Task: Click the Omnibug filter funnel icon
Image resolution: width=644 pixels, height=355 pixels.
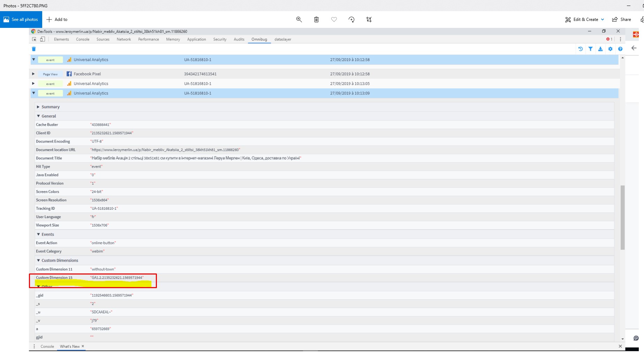Action: tap(590, 49)
